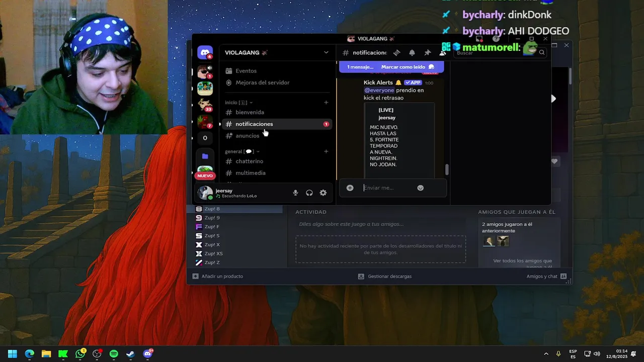Open Discord direct messages home icon

[x=205, y=52]
